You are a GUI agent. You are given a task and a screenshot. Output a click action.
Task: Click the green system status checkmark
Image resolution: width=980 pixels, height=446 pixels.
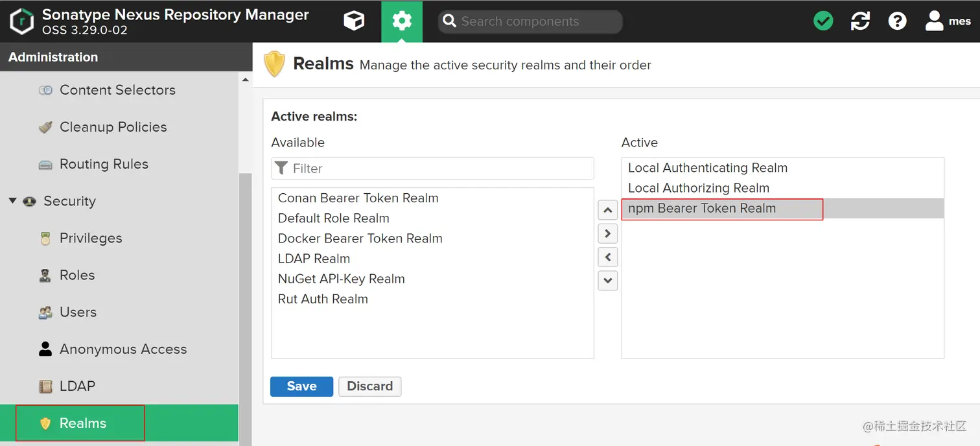click(823, 21)
